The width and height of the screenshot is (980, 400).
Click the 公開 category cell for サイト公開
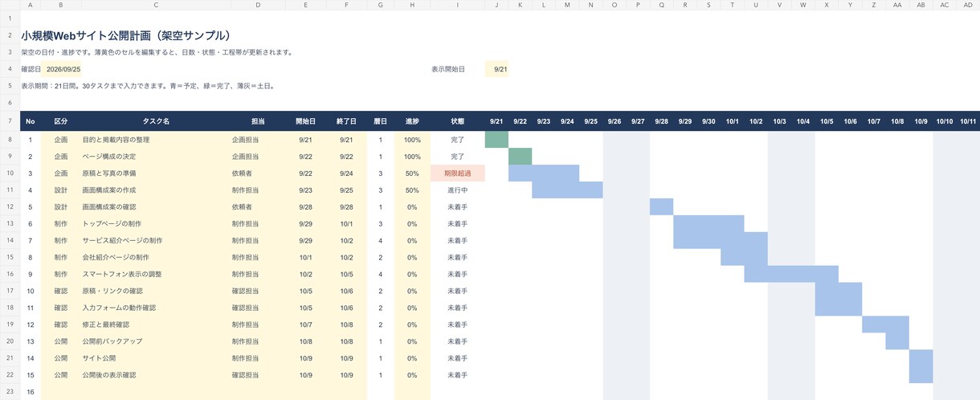coord(61,358)
